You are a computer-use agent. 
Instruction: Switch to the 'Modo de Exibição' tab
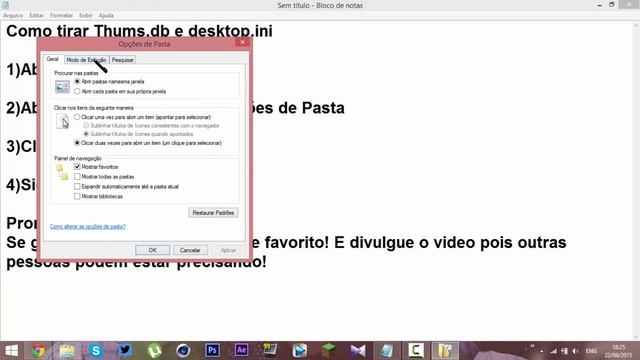pos(86,60)
